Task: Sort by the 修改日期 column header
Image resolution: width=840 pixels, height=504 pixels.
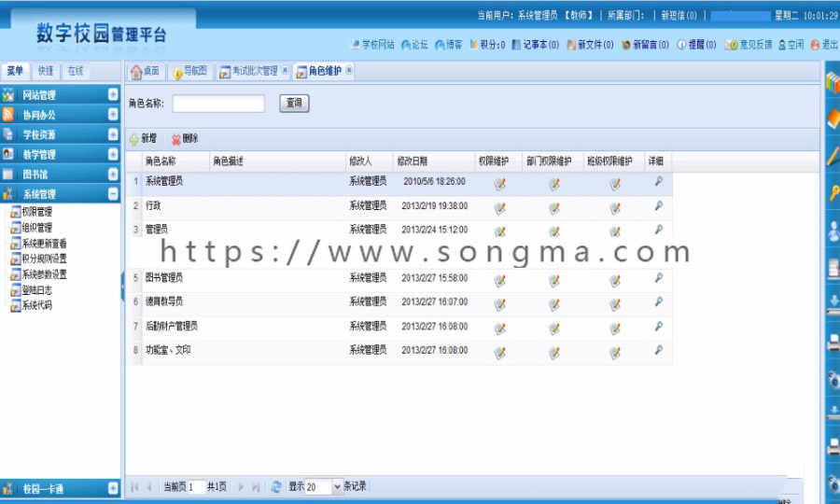Action: click(x=433, y=161)
